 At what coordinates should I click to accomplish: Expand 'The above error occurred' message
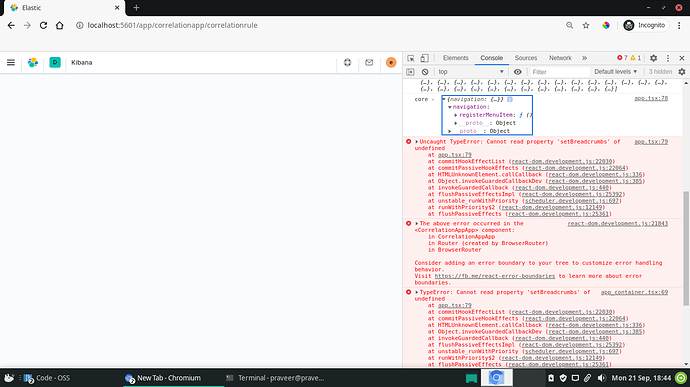417,224
